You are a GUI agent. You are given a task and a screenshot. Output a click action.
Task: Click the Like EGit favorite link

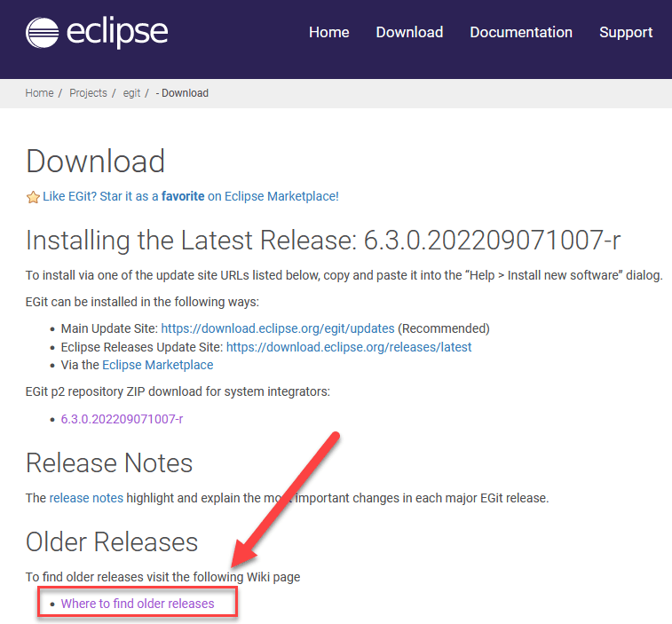[x=190, y=196]
